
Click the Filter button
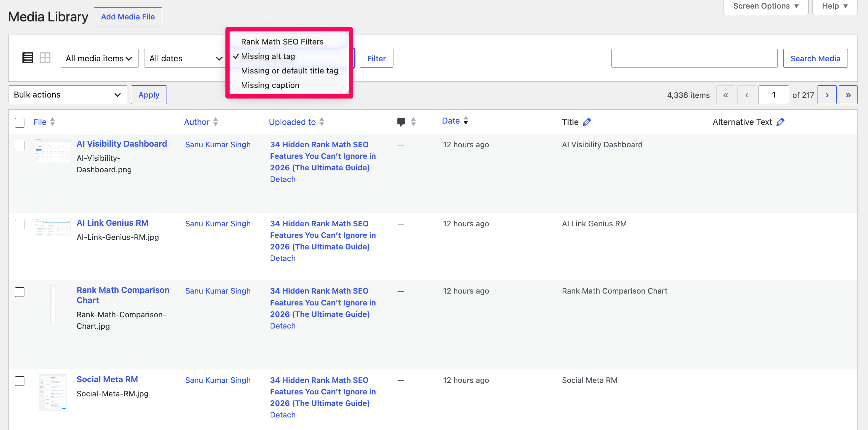(x=376, y=58)
